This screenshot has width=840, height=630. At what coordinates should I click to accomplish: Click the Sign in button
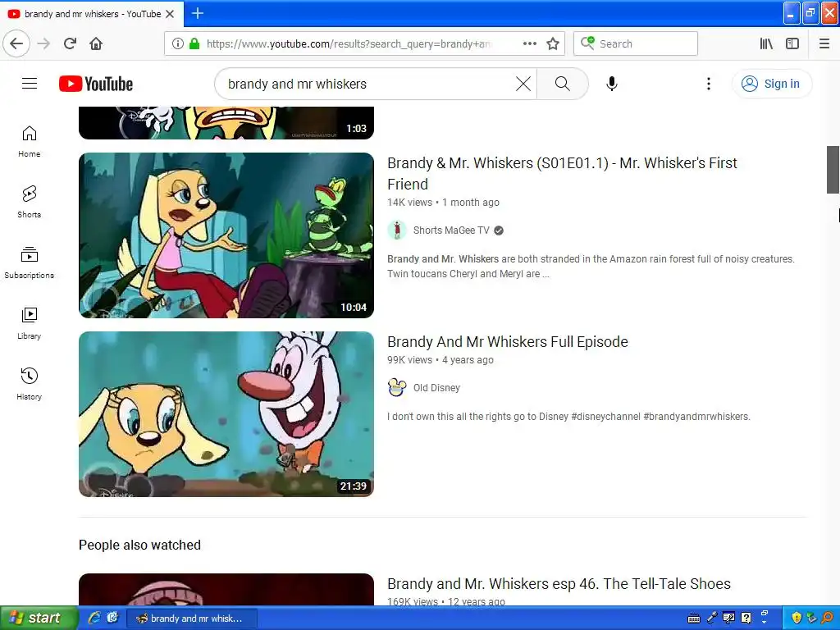pos(771,84)
